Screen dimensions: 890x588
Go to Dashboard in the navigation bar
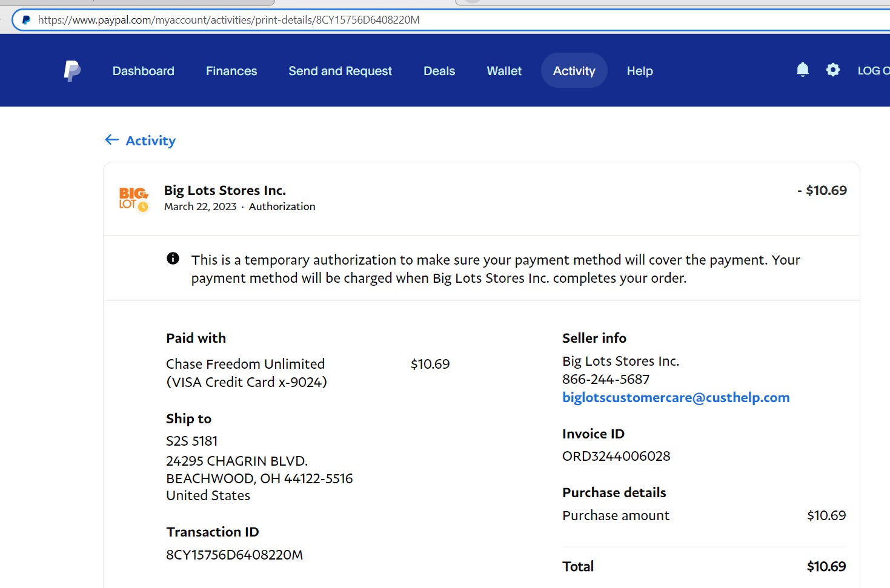pos(143,71)
